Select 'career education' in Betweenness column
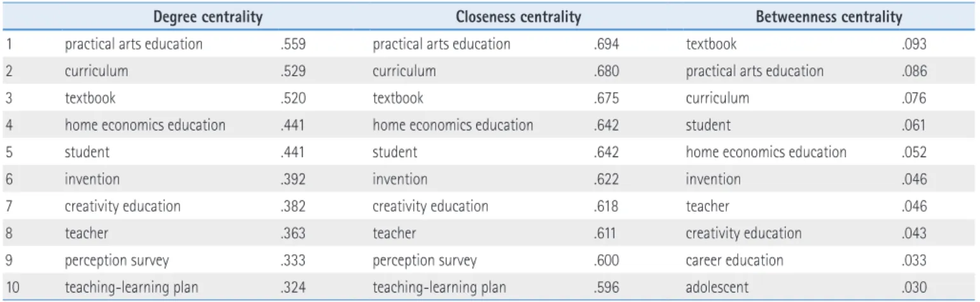 point(735,261)
